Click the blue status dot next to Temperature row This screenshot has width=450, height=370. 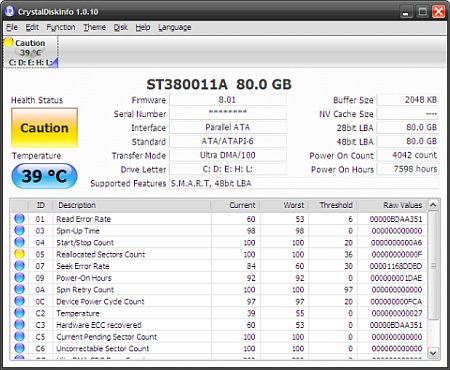19,313
